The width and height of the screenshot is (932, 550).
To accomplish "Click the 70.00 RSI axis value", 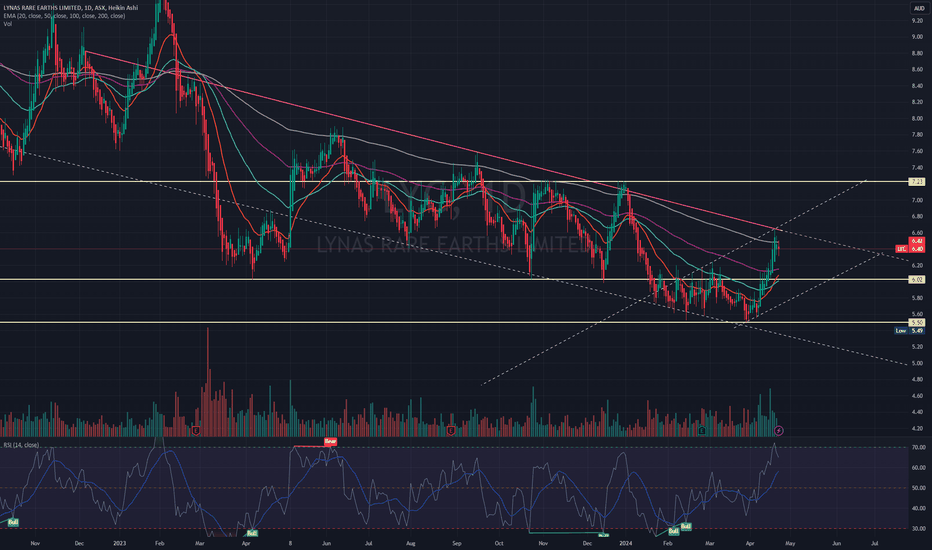I will coord(918,447).
